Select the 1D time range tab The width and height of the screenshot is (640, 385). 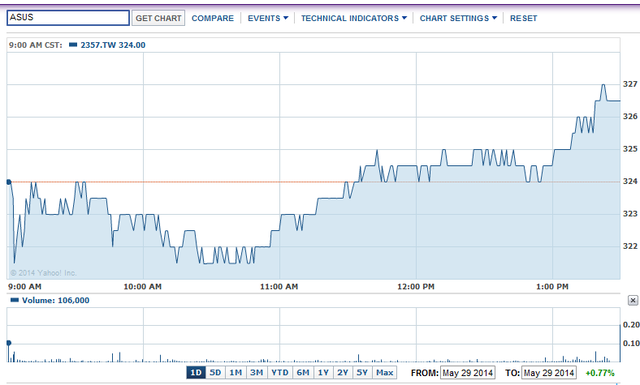196,372
